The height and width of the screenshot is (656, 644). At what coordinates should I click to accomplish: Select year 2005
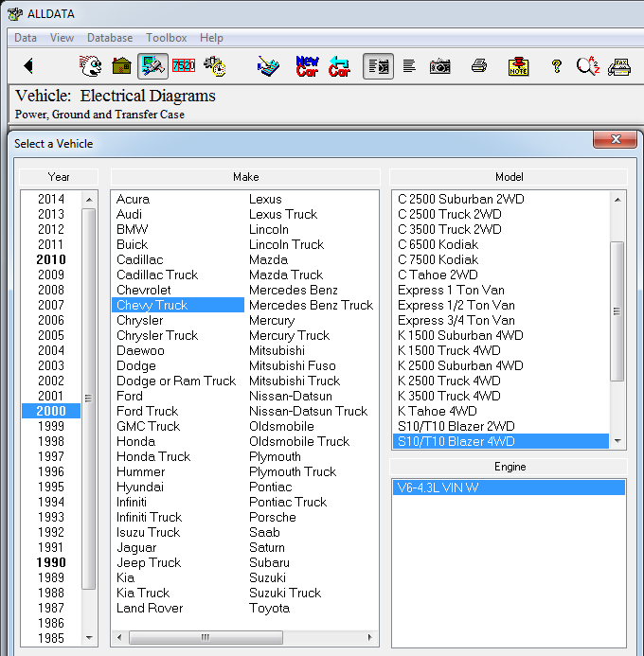[x=51, y=335]
